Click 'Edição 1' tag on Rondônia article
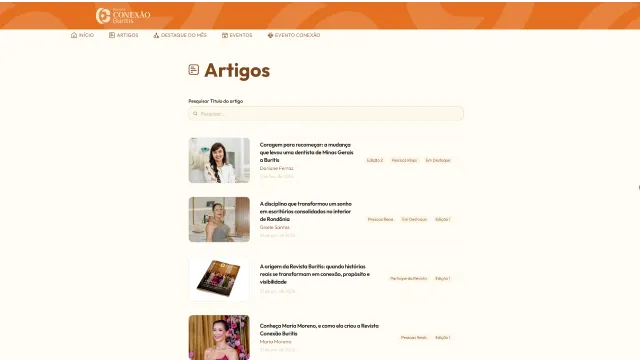This screenshot has width=640, height=360. [x=442, y=220]
